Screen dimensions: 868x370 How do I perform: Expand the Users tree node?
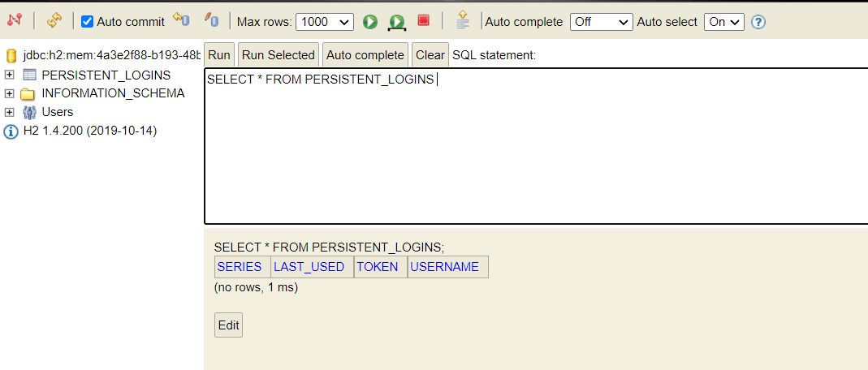pyautogui.click(x=9, y=112)
